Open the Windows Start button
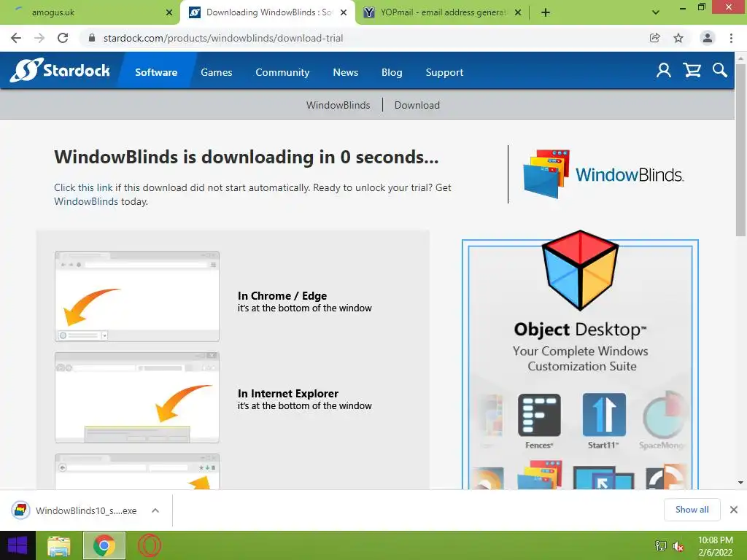 tap(18, 545)
